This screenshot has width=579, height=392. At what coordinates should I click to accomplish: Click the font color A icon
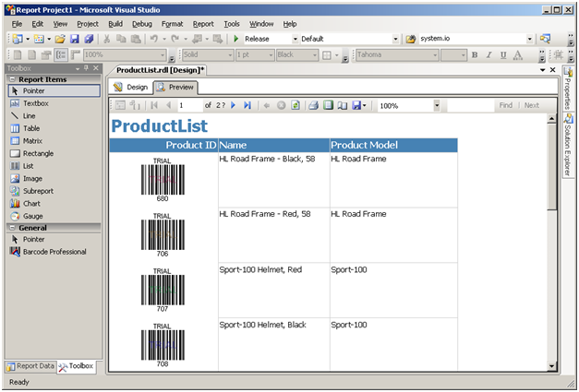[x=518, y=55]
